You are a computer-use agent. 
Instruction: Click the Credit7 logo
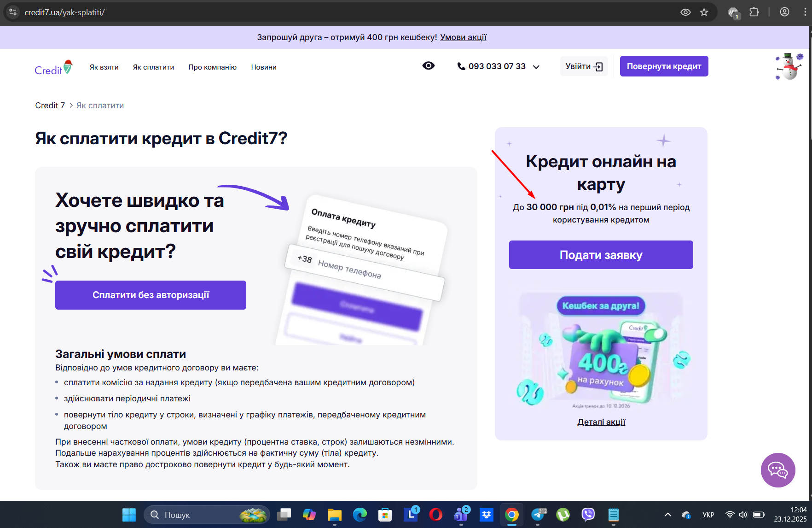54,67
